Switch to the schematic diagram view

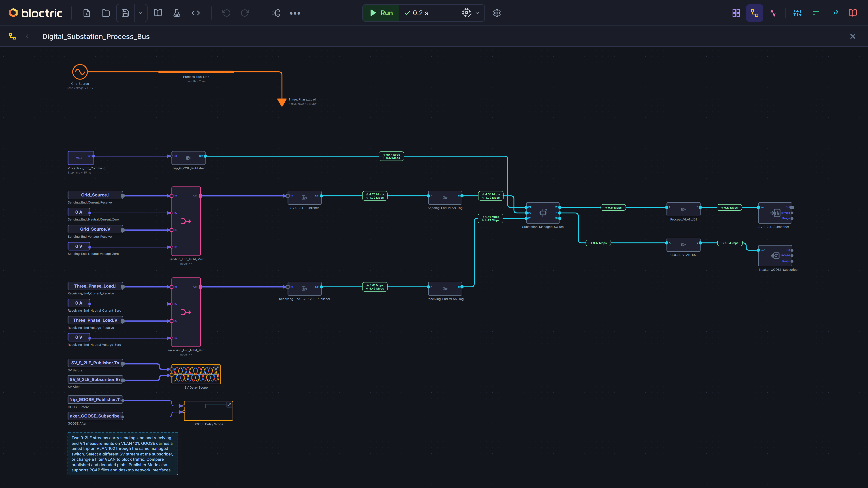pos(754,13)
